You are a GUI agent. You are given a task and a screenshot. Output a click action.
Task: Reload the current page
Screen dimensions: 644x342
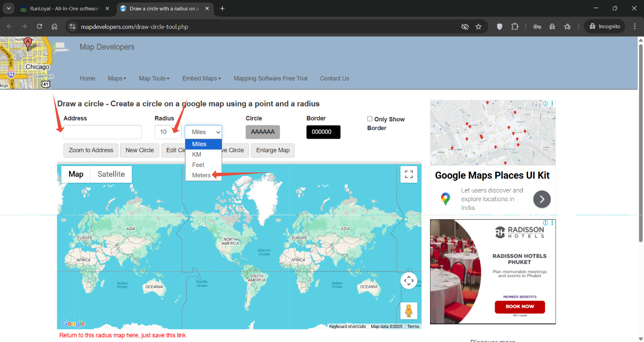point(39,27)
